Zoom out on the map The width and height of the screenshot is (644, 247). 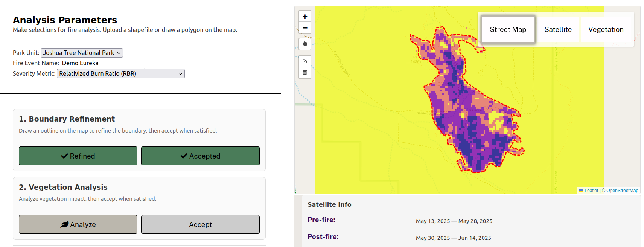305,28
